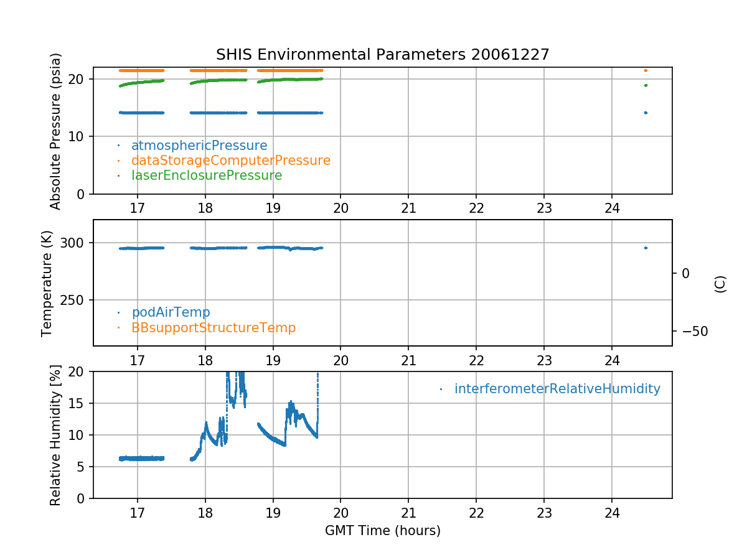Viewport: 747px width, 560px height.
Task: Click the BBsupportStructureTemp legend label
Action: click(213, 327)
